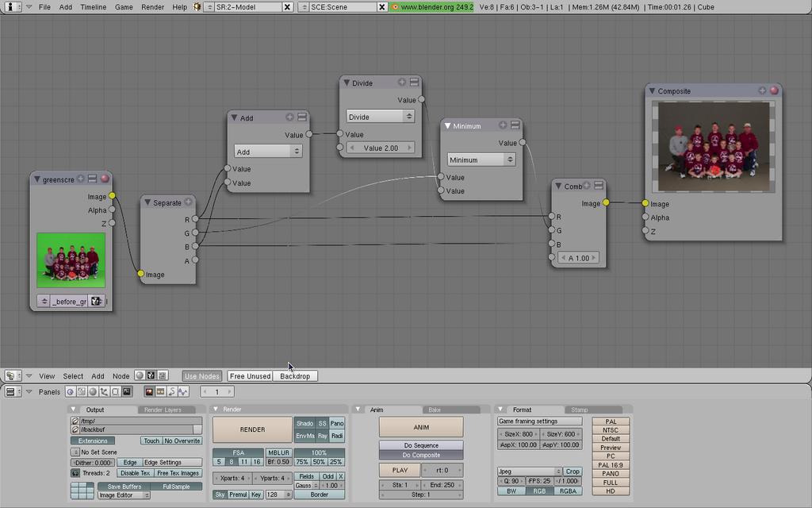Image resolution: width=812 pixels, height=508 pixels.
Task: Open the Divide operation dropdown
Action: tap(380, 117)
